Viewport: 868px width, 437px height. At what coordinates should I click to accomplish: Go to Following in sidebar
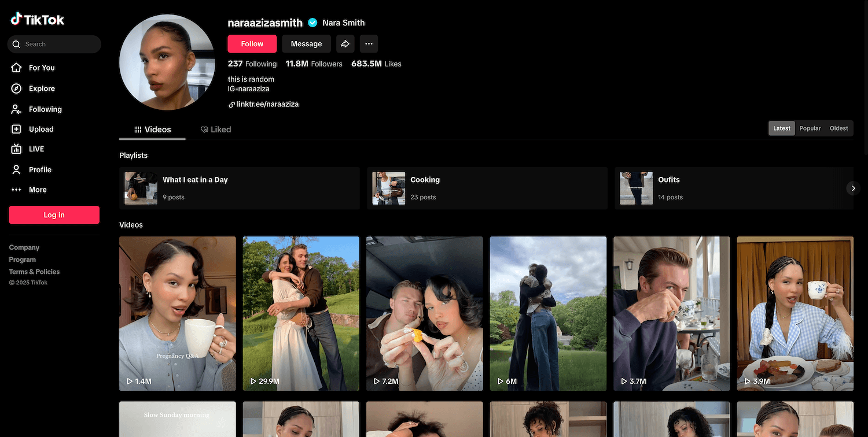45,109
